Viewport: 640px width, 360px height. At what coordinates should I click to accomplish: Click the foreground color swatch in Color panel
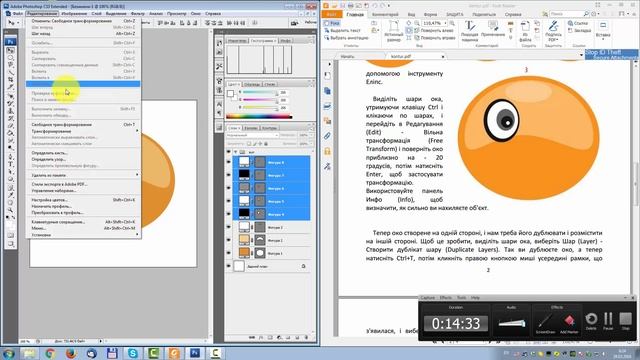click(x=230, y=93)
